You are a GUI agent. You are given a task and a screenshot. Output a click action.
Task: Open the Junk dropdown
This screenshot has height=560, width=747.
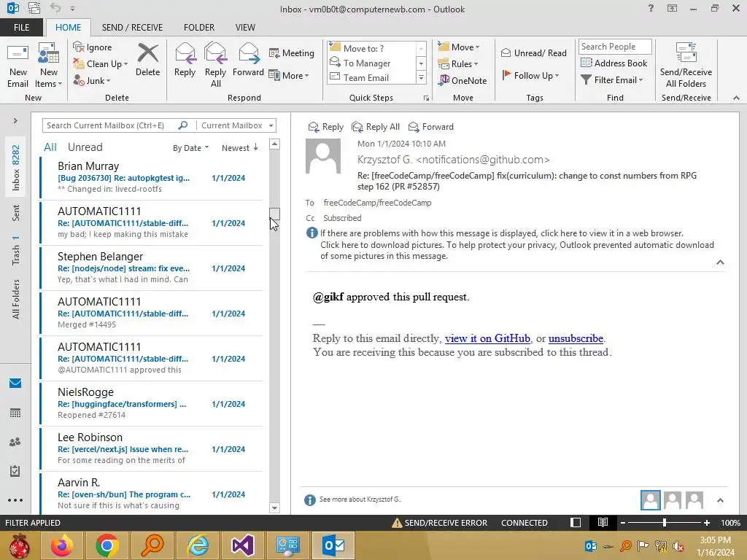tap(92, 80)
